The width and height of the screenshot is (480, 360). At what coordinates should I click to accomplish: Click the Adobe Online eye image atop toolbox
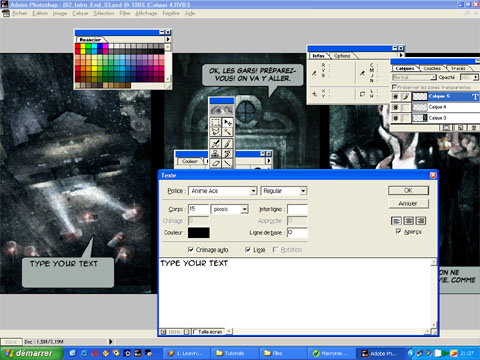[221, 110]
